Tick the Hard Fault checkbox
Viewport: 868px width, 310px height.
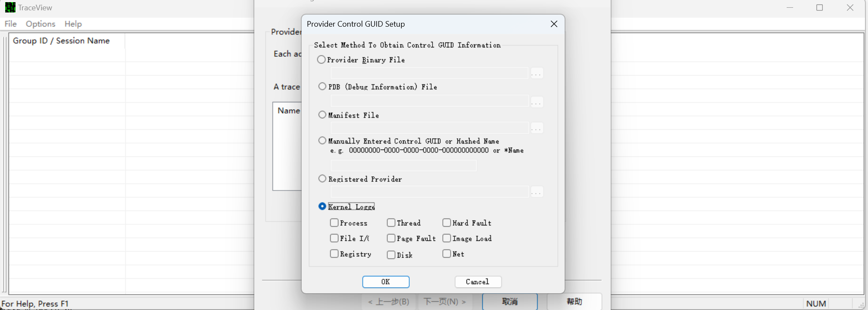[x=447, y=223]
